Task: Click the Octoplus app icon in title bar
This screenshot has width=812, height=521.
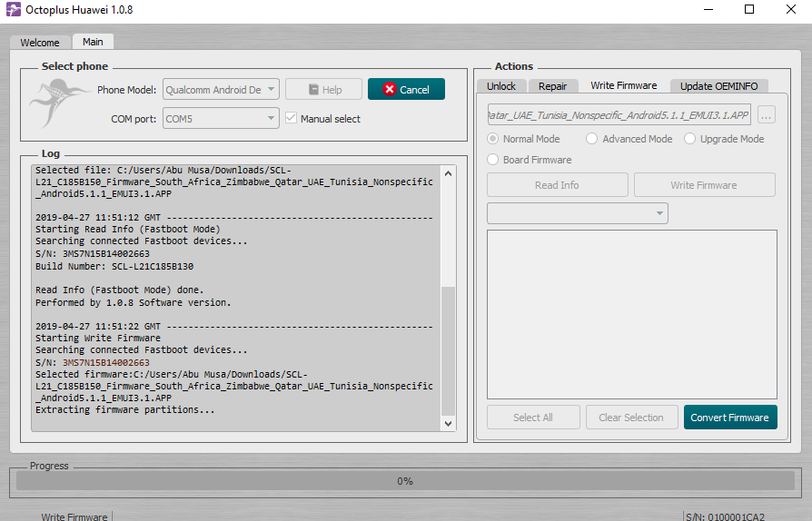Action: coord(14,9)
